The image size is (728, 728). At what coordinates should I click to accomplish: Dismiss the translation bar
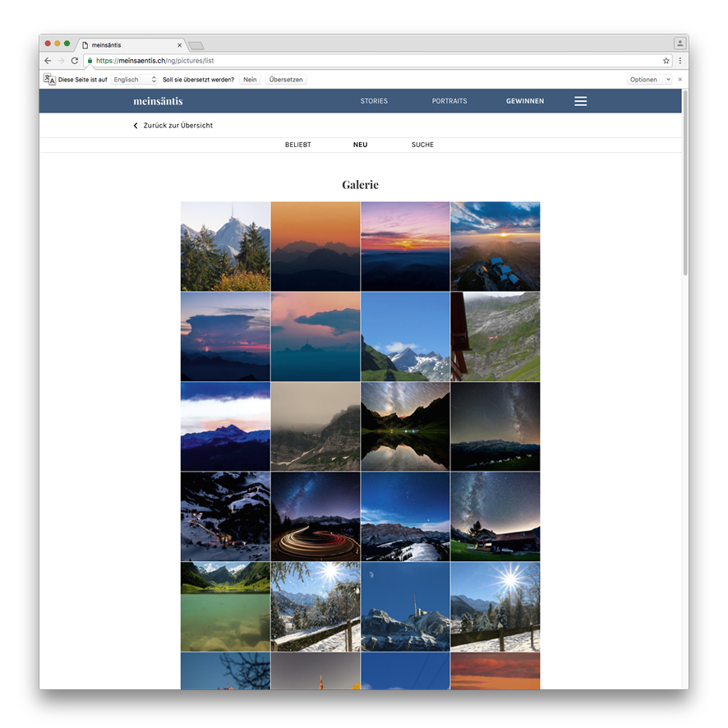(680, 80)
